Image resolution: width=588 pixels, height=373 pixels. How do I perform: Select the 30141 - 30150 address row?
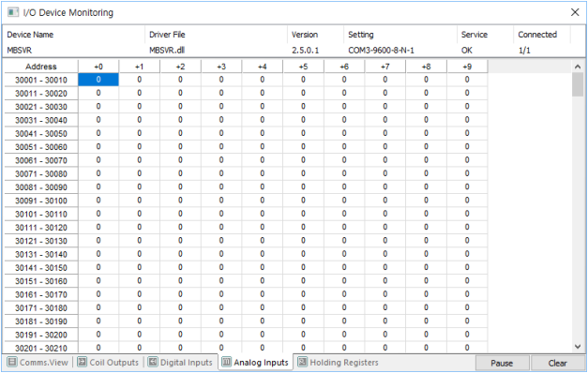(x=41, y=268)
